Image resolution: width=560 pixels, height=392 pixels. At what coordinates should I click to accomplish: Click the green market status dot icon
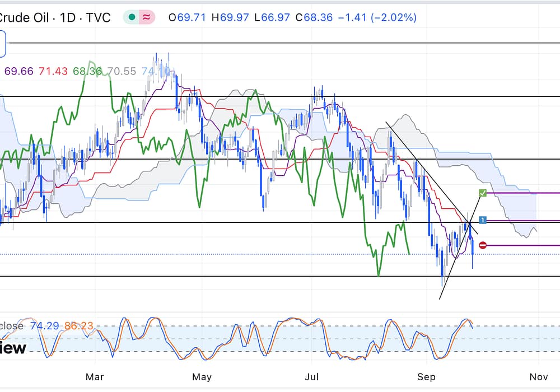click(x=132, y=17)
